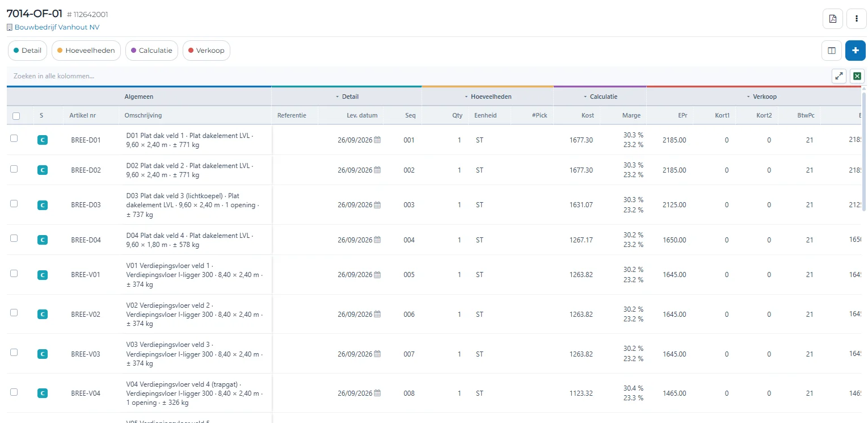Check the BREE-V01 row checkbox
Image resolution: width=868 pixels, height=423 pixels.
coord(14,273)
